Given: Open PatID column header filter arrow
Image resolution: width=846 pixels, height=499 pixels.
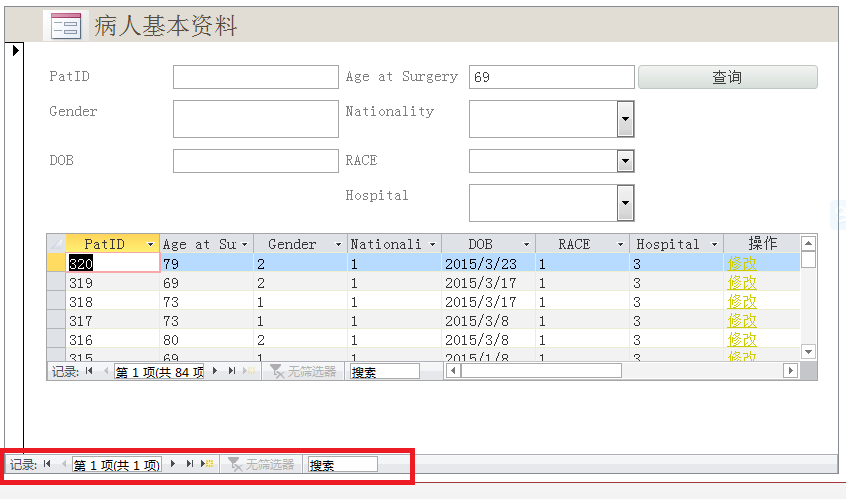Looking at the screenshot, I should [150, 244].
